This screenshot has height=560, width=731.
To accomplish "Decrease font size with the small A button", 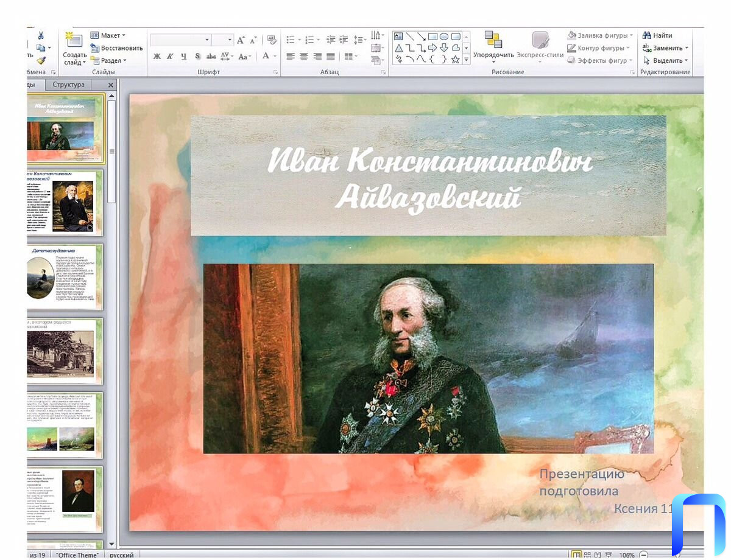I will (x=253, y=40).
